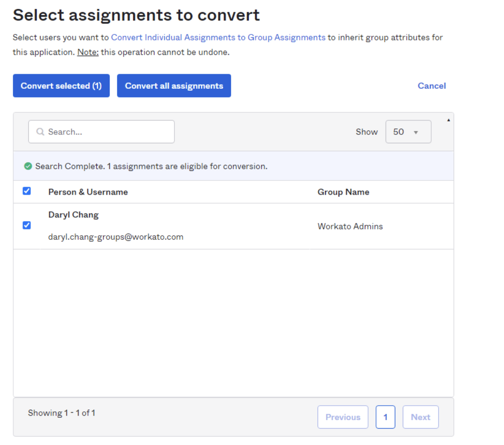The height and width of the screenshot is (445, 504).
Task: Click the Search Complete status message
Action: tap(151, 166)
